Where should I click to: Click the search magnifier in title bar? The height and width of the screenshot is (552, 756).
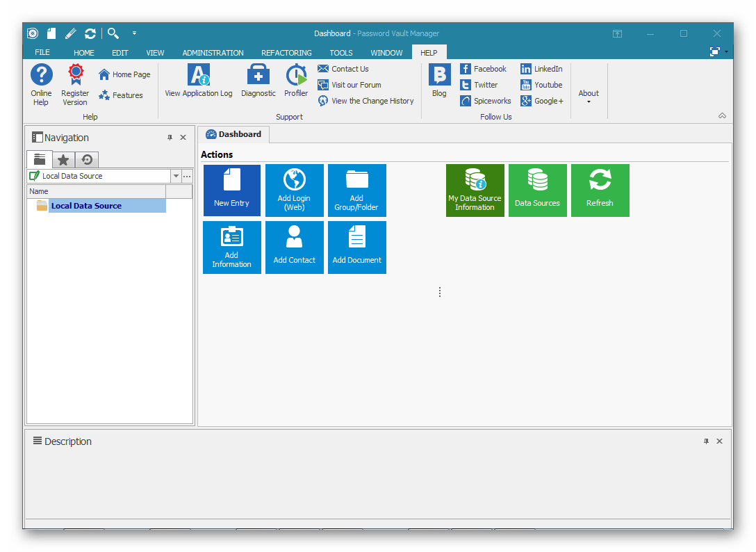(113, 33)
